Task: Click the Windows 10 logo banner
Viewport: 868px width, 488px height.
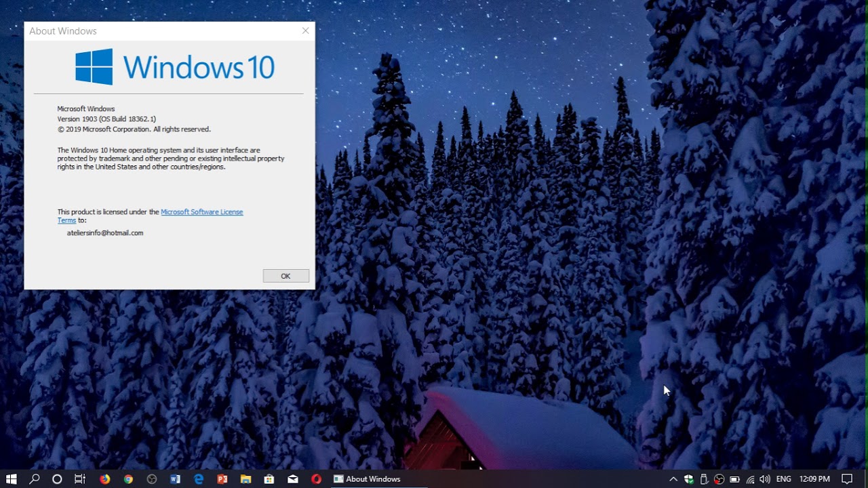Action: [174, 66]
